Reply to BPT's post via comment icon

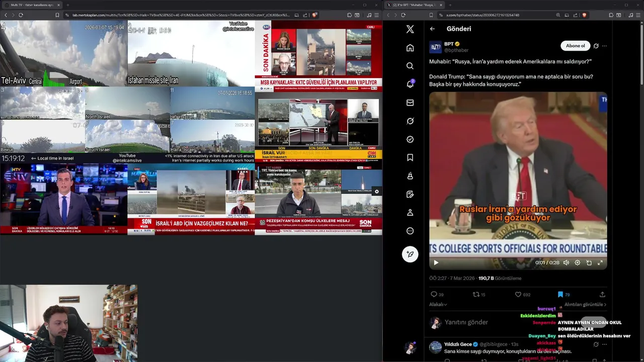434,295
